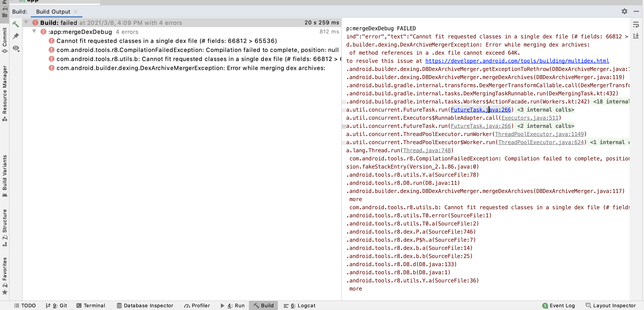
Task: Open Database Inspector tool window
Action: click(145, 305)
